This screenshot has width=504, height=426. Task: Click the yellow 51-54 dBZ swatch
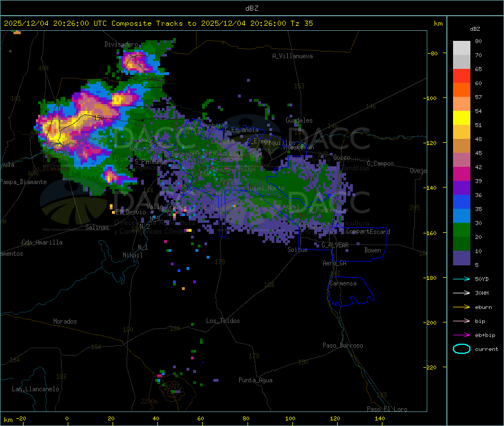(x=461, y=118)
